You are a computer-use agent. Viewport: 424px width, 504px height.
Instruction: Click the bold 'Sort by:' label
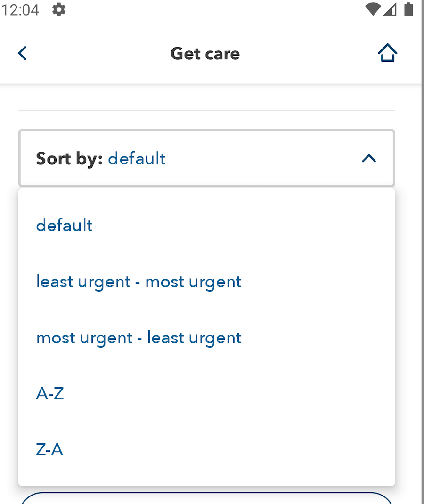(69, 159)
